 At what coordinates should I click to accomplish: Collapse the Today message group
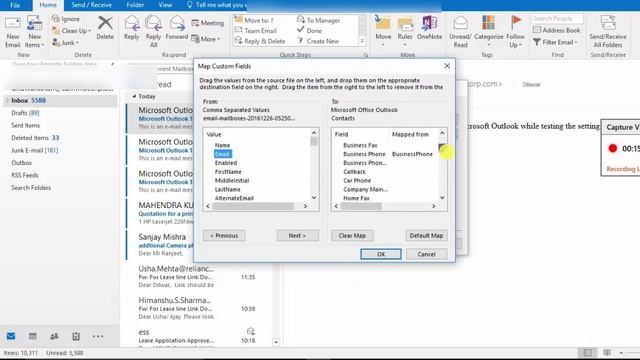click(x=134, y=96)
